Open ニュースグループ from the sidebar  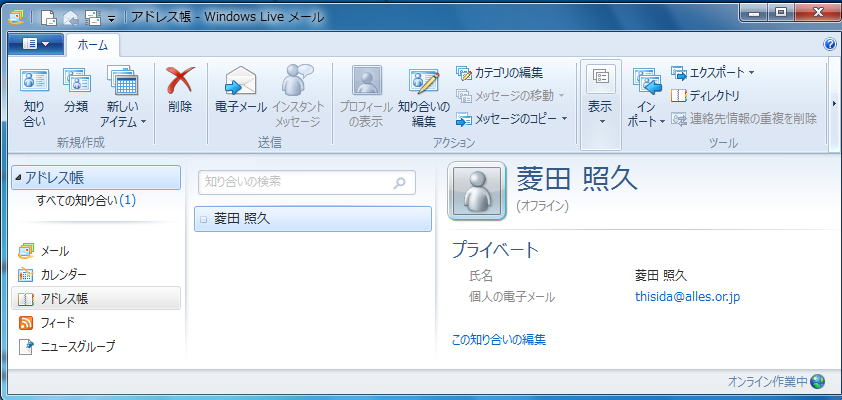tap(68, 346)
